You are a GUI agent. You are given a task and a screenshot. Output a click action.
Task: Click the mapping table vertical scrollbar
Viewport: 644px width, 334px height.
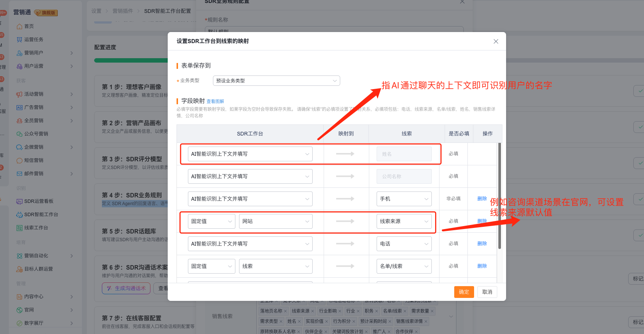[x=499, y=195]
